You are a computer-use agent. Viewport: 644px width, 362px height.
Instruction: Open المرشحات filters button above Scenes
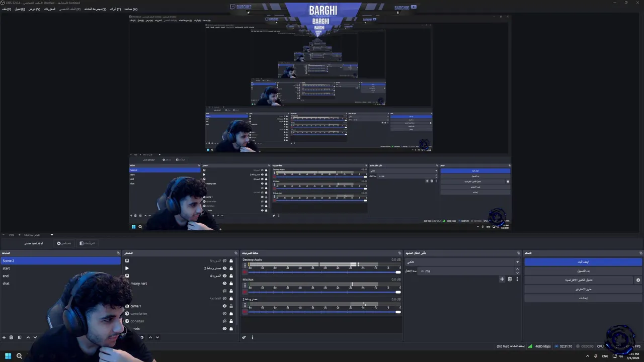coord(87,243)
